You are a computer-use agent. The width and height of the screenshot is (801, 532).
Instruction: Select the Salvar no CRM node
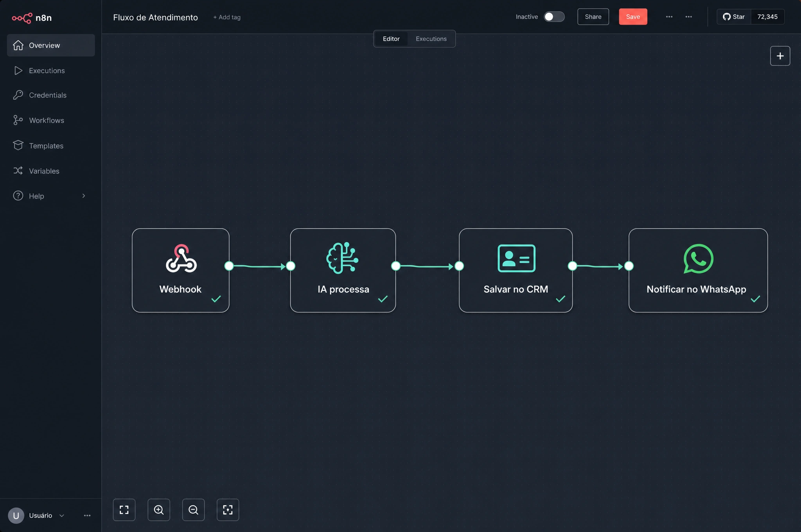pos(516,270)
